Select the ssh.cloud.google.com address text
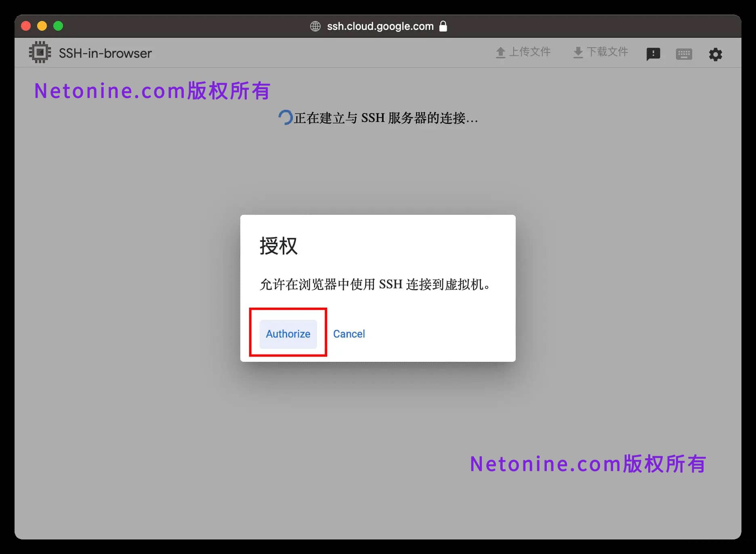 click(380, 26)
